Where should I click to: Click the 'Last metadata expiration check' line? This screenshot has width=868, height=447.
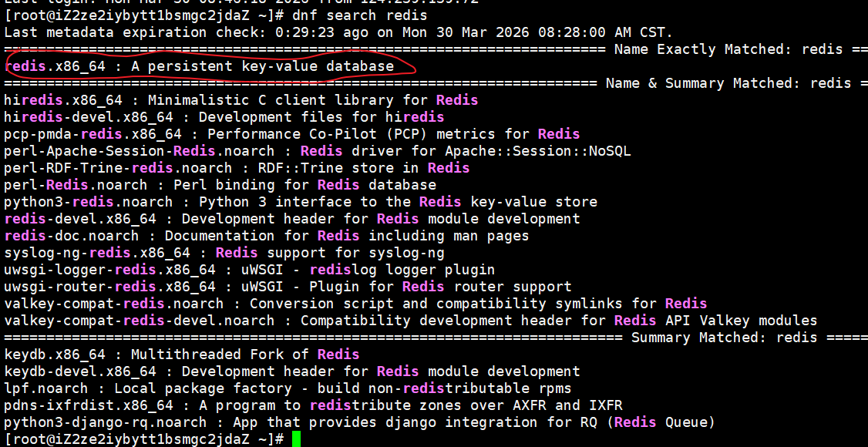point(338,32)
